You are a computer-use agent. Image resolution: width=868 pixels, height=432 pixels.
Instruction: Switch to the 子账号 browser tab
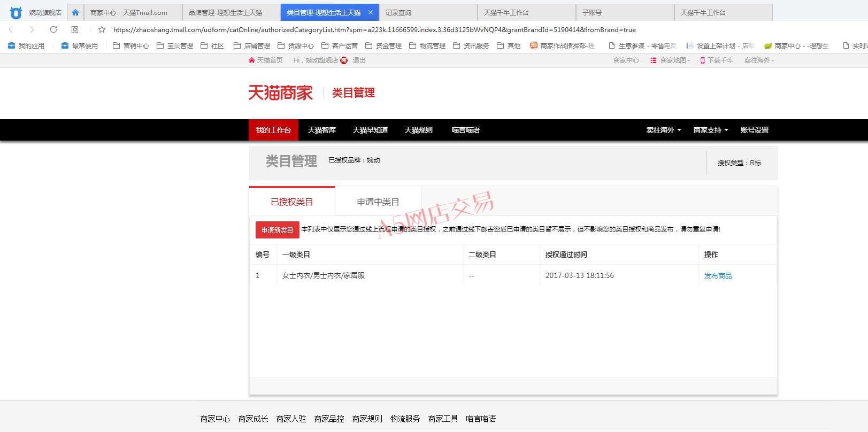pyautogui.click(x=625, y=12)
